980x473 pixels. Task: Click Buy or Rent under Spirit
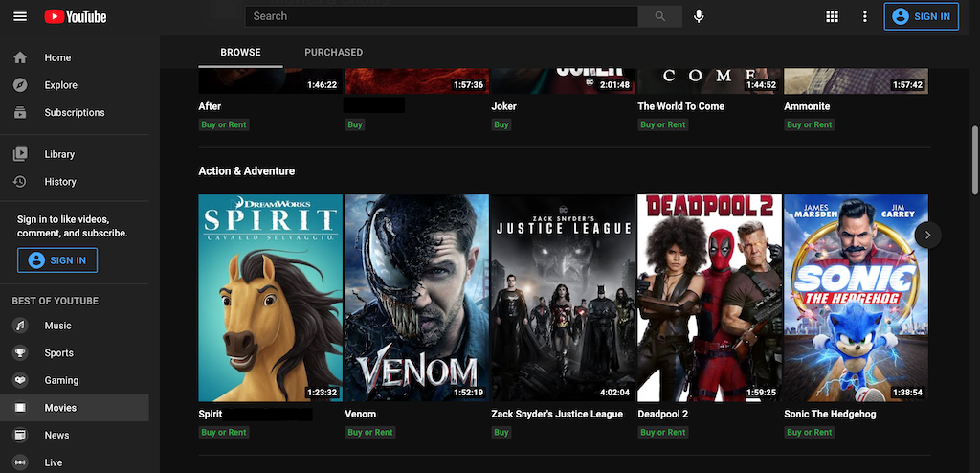pos(224,433)
